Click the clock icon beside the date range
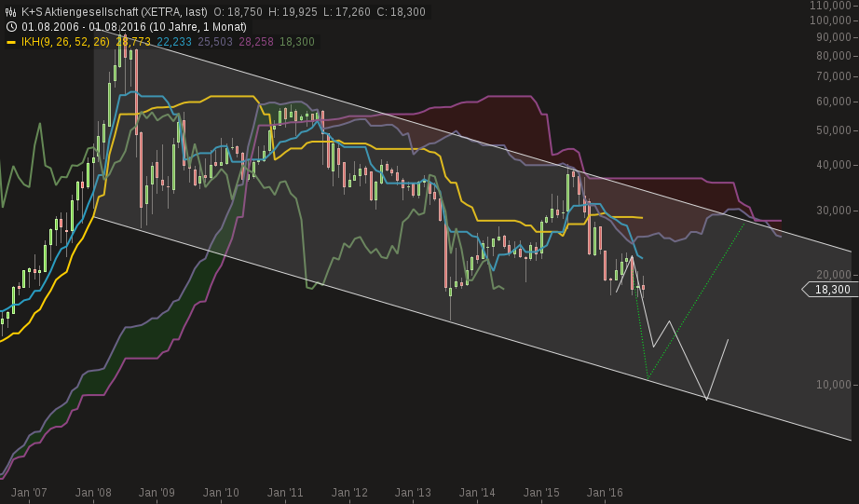The width and height of the screenshot is (859, 504). 10,26
